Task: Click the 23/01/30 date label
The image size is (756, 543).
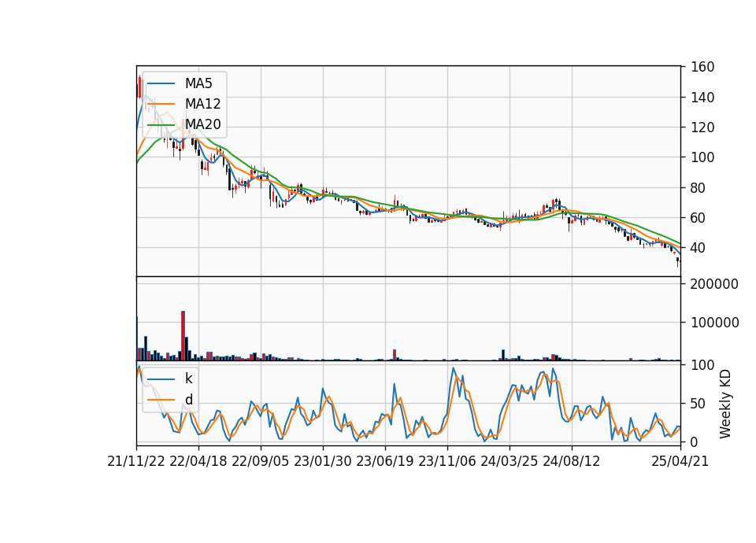Action: tap(323, 461)
